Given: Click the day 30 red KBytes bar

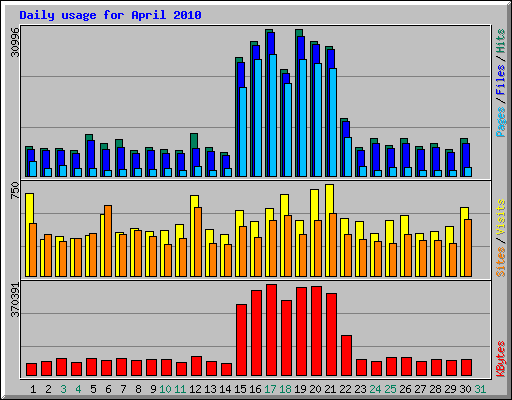Looking at the screenshot, I should pos(466,368).
